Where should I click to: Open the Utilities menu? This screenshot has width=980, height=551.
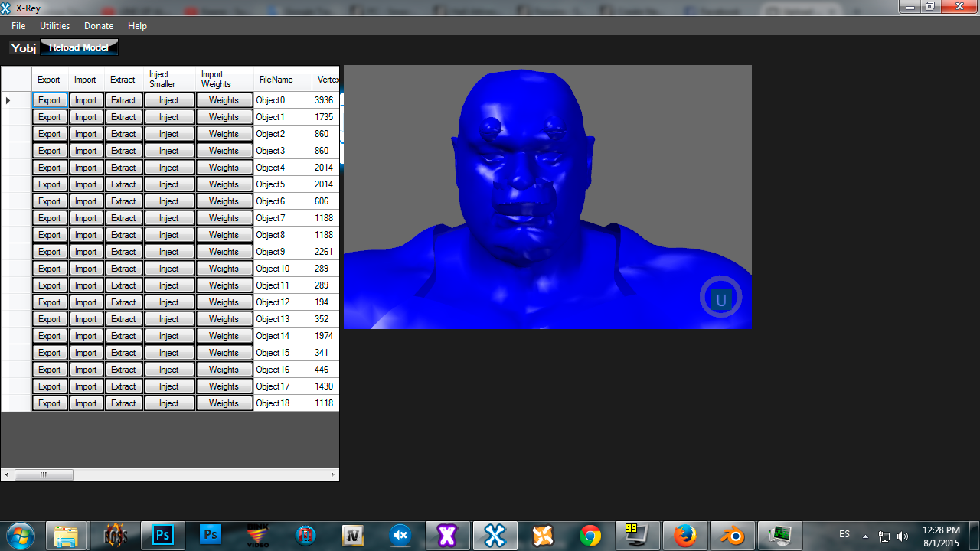click(55, 26)
